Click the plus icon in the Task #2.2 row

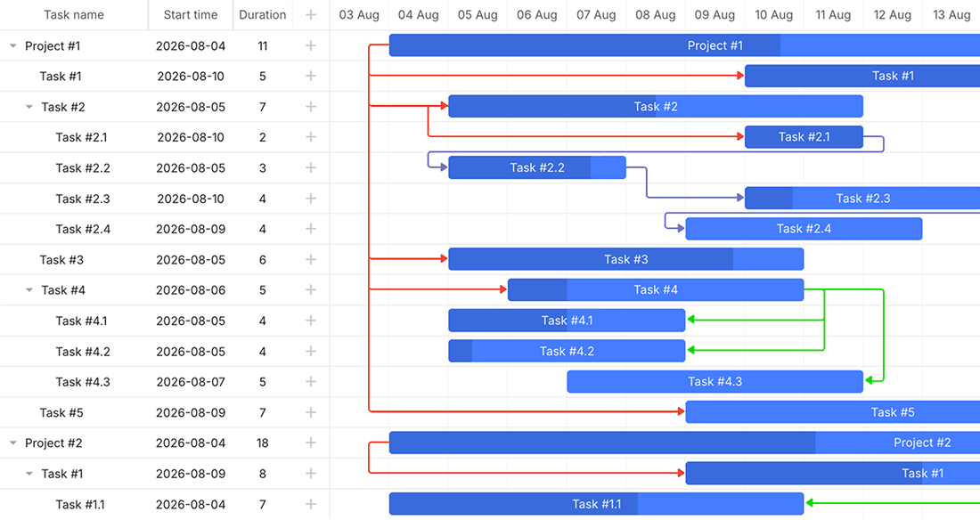(311, 167)
